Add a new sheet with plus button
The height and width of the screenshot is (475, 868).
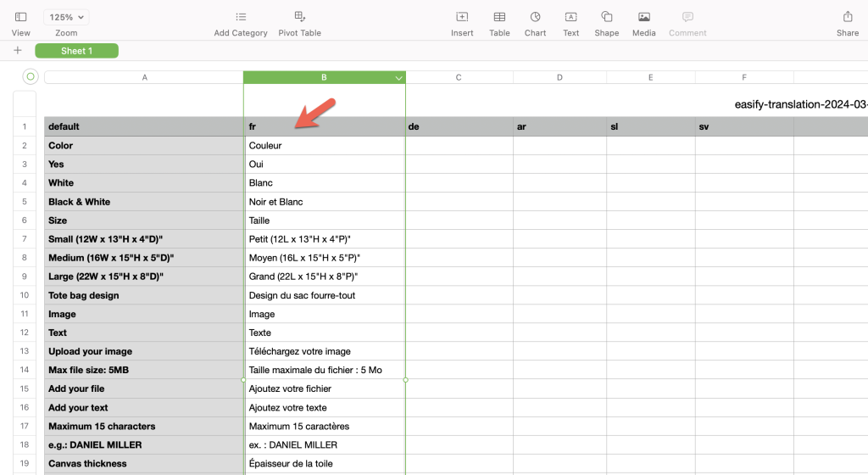(18, 51)
